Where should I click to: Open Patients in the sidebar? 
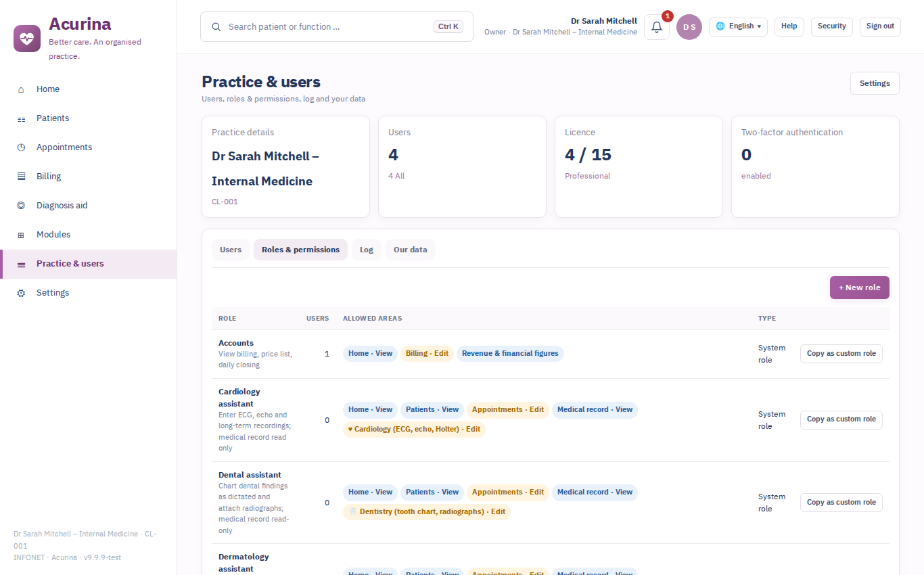pos(89,118)
